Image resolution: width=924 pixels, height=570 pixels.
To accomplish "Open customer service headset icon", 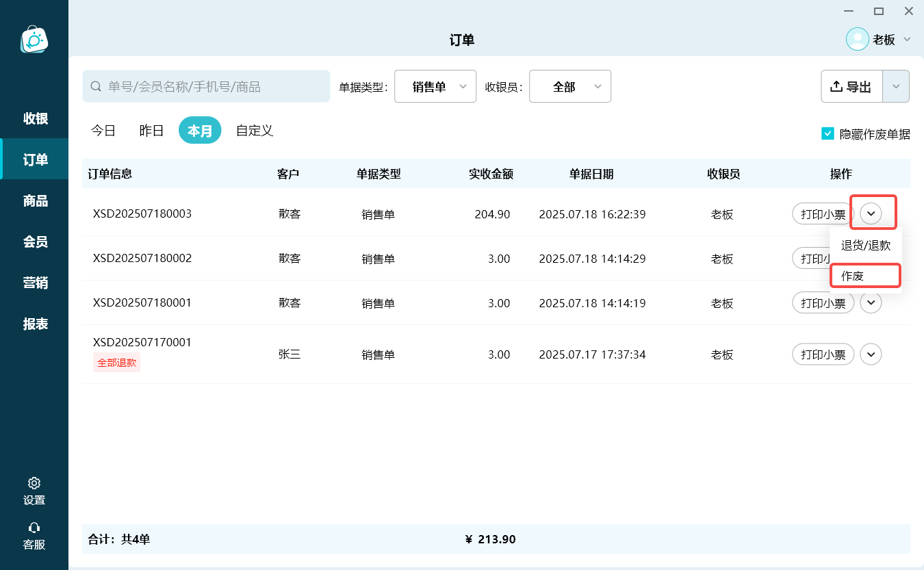I will point(34,528).
